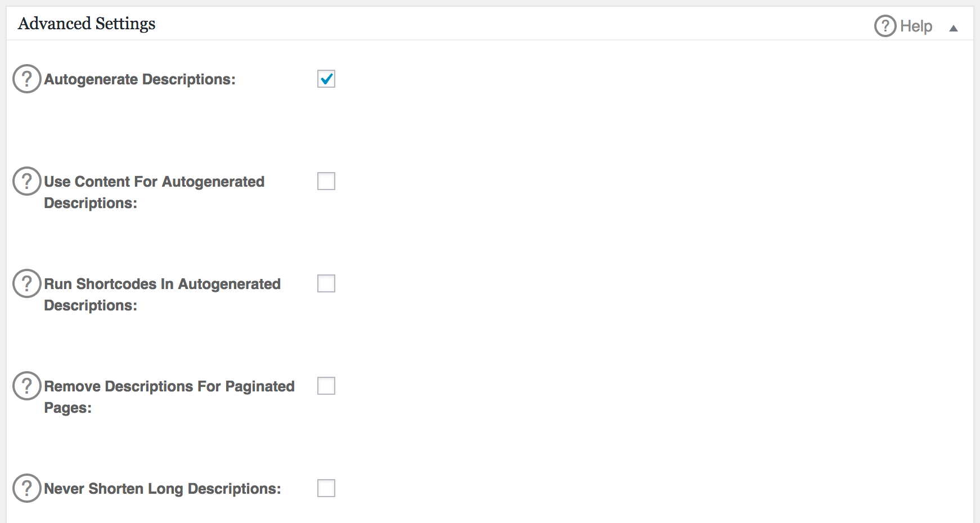Click the question mark icon in panel header
The image size is (980, 523).
tap(885, 26)
